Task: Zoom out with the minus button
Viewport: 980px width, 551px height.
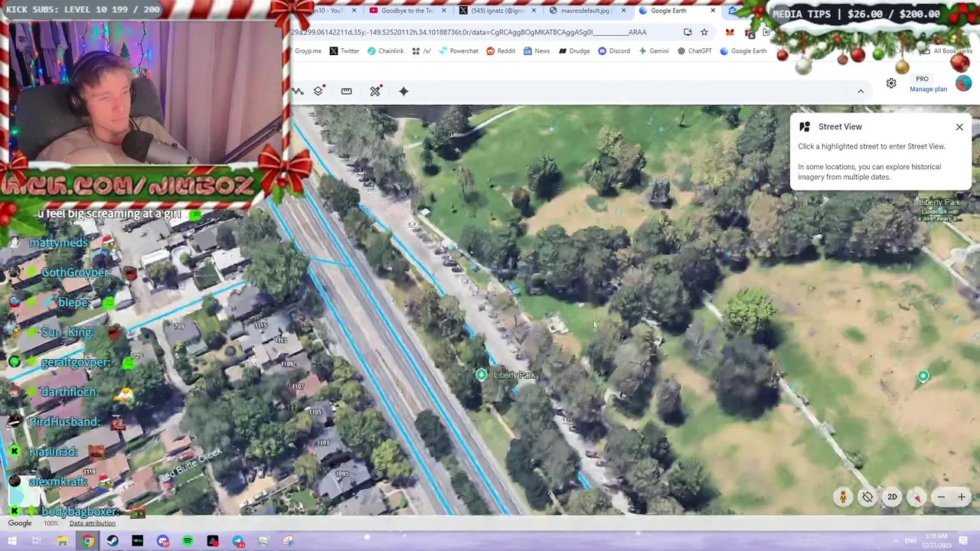Action: [941, 497]
